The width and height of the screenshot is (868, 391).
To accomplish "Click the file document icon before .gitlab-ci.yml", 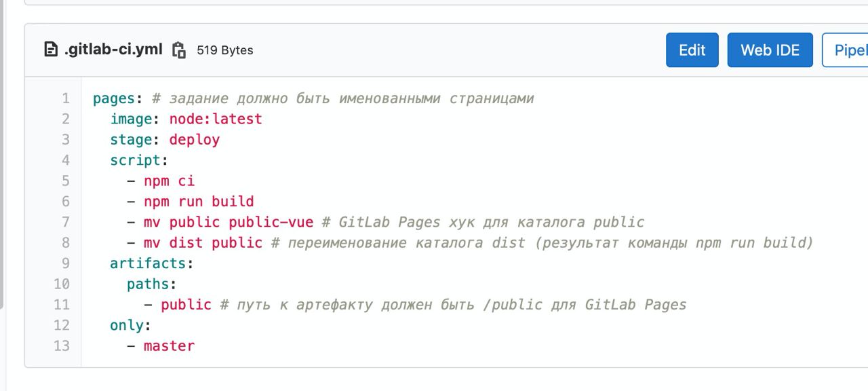I will [x=51, y=50].
